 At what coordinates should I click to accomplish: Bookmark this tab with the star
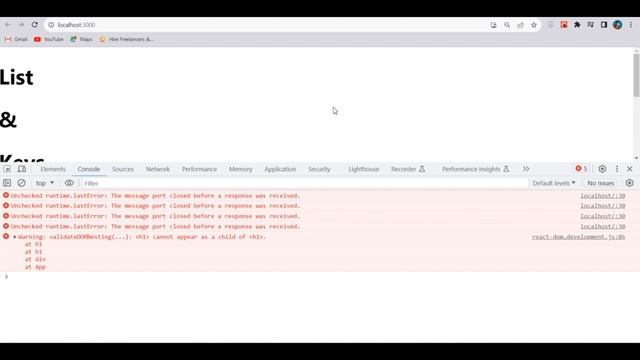pos(534,25)
